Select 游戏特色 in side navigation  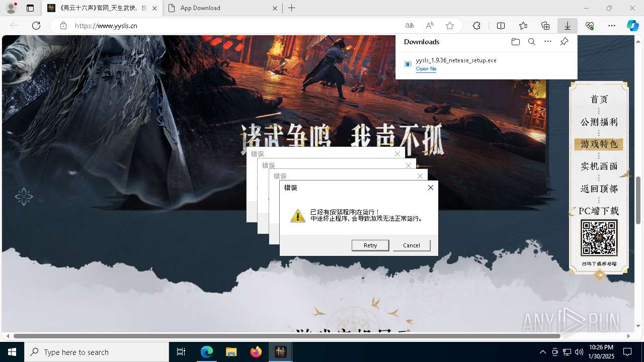(x=599, y=144)
